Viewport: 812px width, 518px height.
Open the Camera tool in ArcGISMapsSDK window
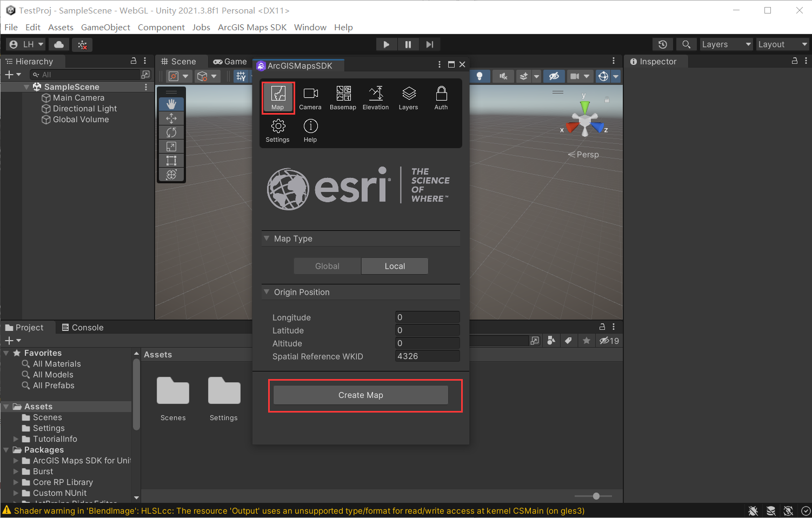pos(310,98)
